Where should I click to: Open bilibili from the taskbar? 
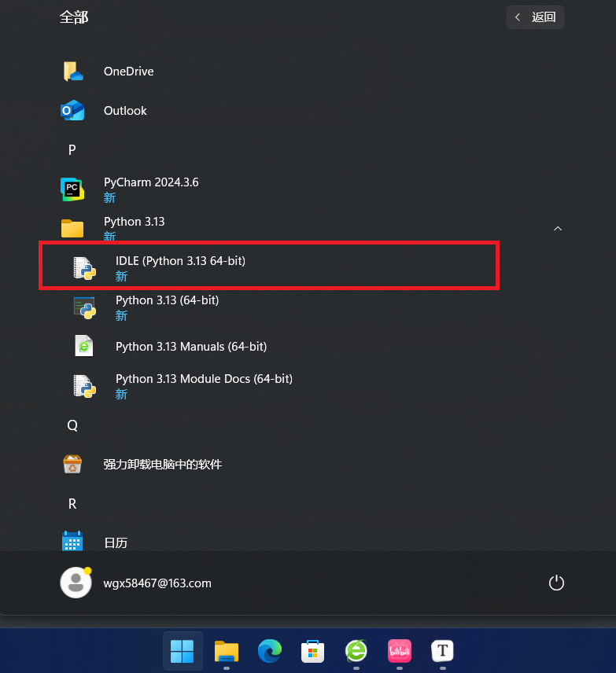400,651
